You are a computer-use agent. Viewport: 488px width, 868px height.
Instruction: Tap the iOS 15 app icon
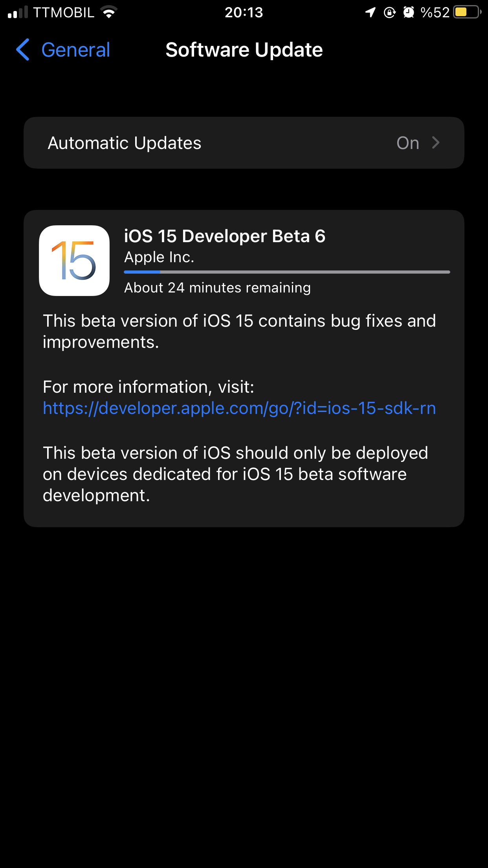point(74,261)
